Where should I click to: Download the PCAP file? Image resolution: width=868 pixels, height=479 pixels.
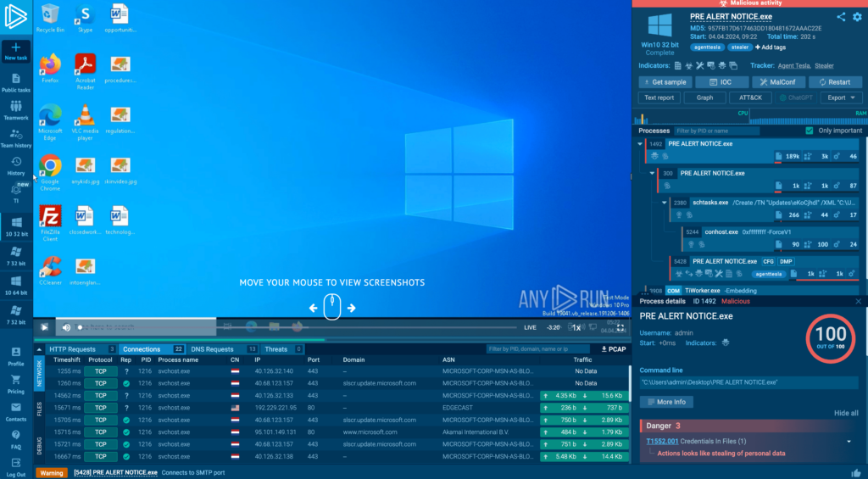pos(613,348)
